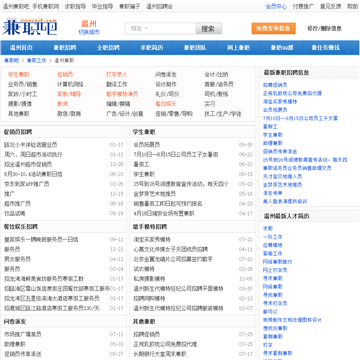Viewport: 360px width, 360px height.
Task: Open 网上打字员 in the resume list
Action: pyautogui.click(x=275, y=270)
